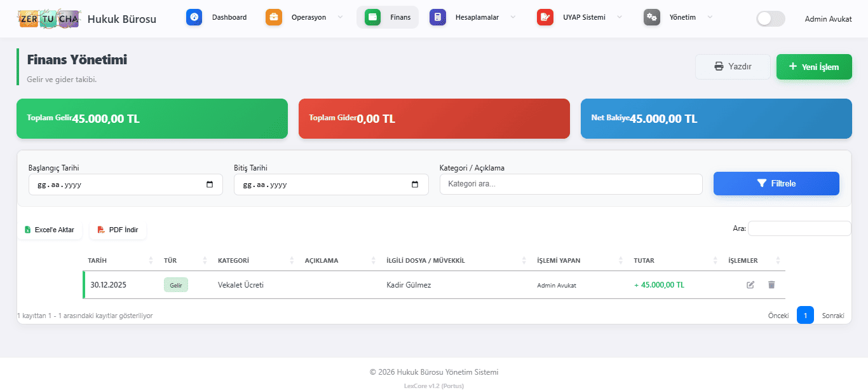Click the Gelir badge in table row

point(176,285)
